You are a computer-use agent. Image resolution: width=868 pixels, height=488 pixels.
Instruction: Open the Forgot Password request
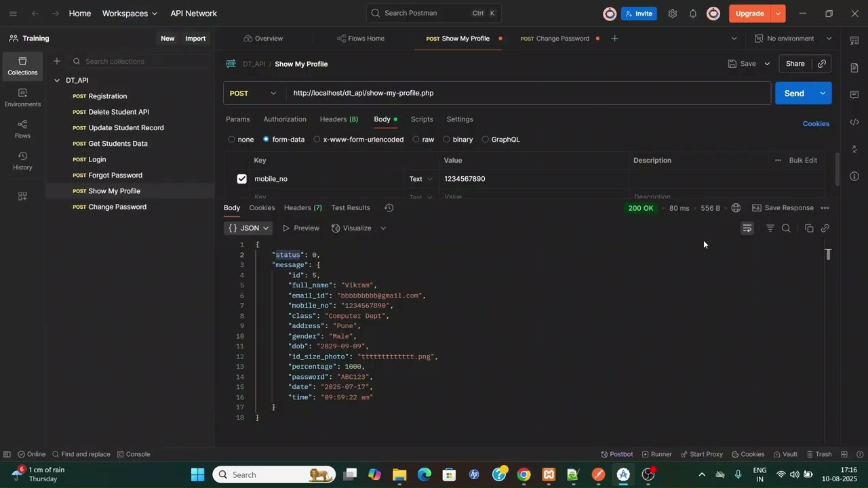(x=115, y=176)
